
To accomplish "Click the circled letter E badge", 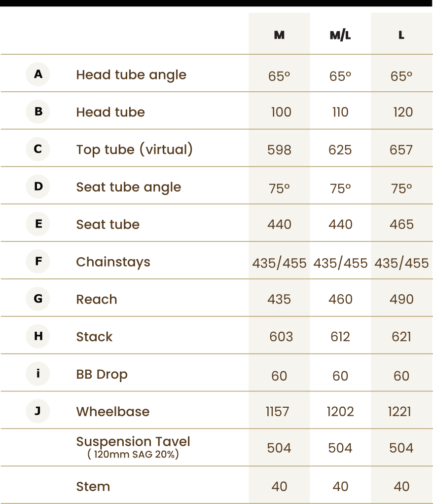I will click(38, 224).
